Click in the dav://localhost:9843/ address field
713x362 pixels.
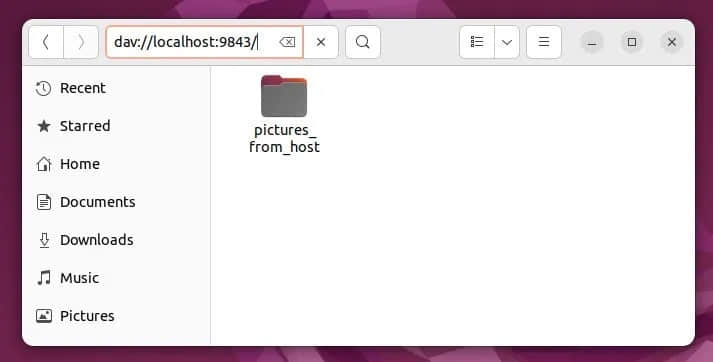(191, 42)
